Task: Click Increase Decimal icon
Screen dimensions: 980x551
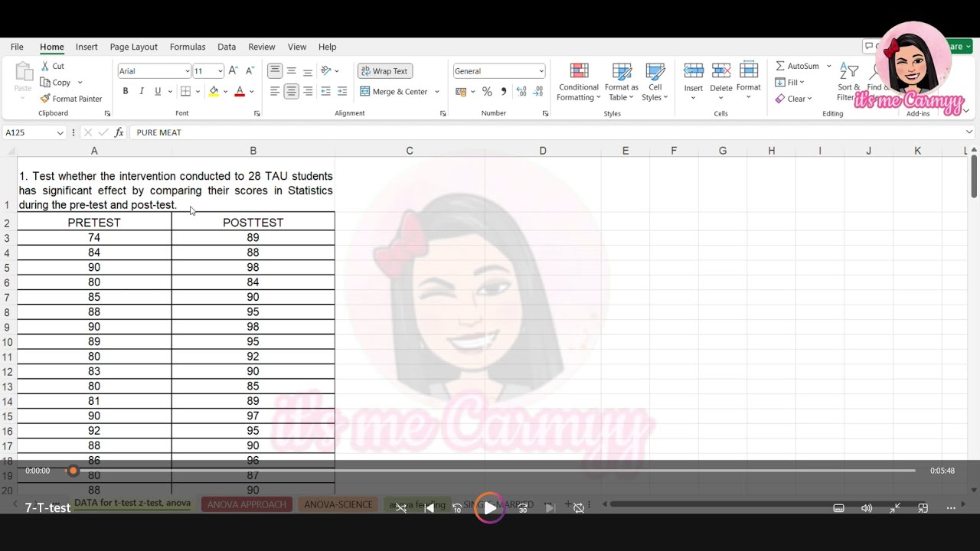Action: point(521,91)
